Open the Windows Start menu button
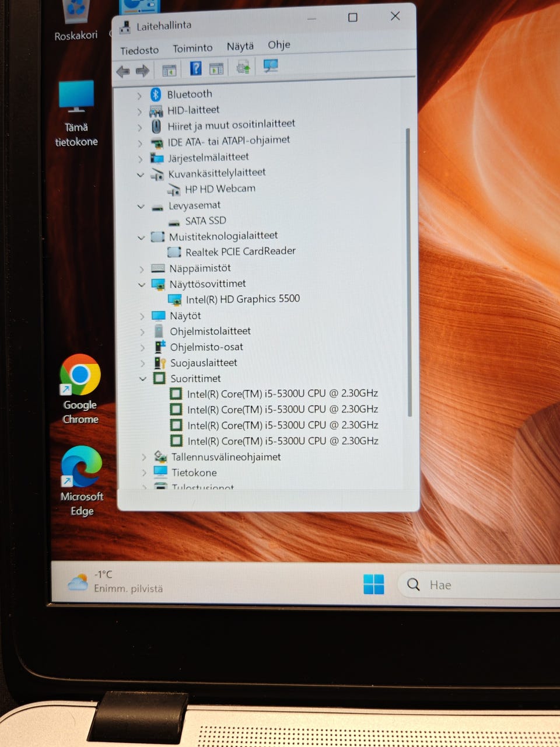 (373, 584)
